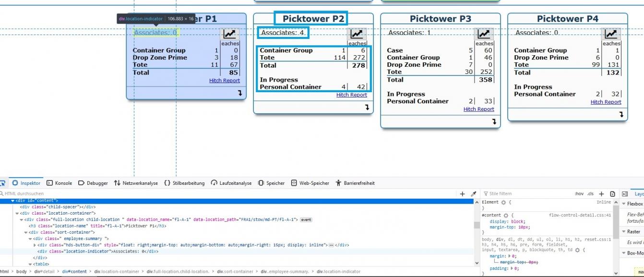Select the location-indicator "Associates: 0" node line
Viewport: 644px width, 277px height.
point(98,251)
